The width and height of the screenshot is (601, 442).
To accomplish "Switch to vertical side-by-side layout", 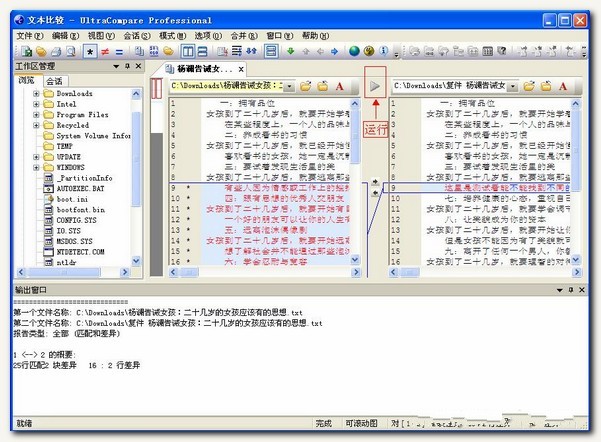I will pos(187,51).
